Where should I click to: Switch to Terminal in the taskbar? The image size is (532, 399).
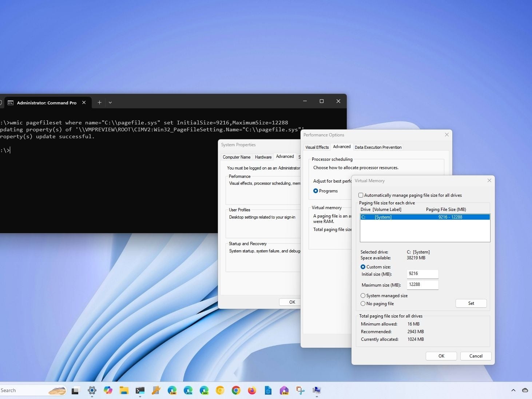pos(140,391)
